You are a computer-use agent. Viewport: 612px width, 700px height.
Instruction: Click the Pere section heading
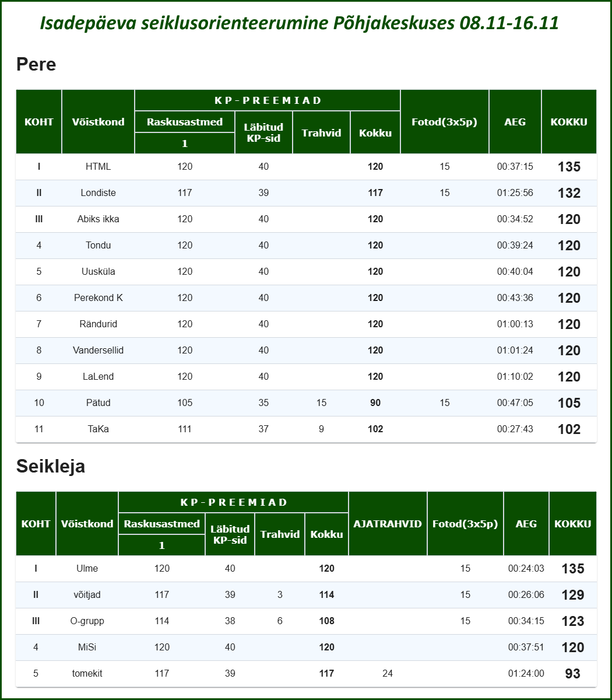coord(36,64)
